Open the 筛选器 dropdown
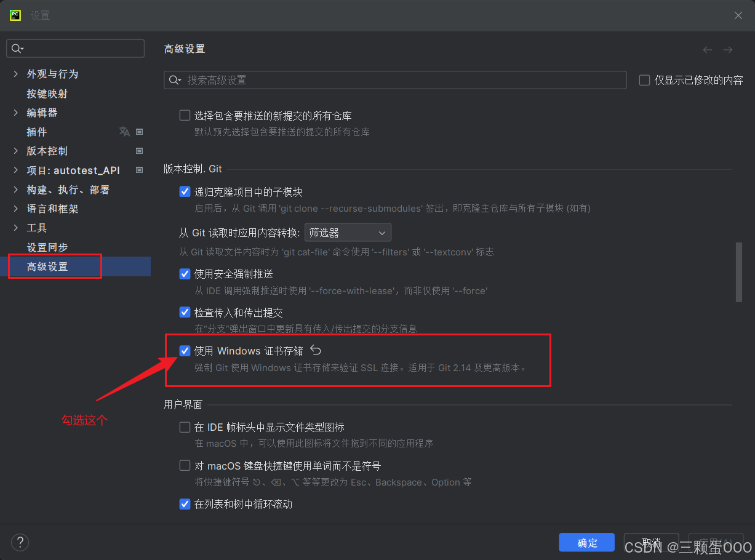755x560 pixels. (x=348, y=232)
